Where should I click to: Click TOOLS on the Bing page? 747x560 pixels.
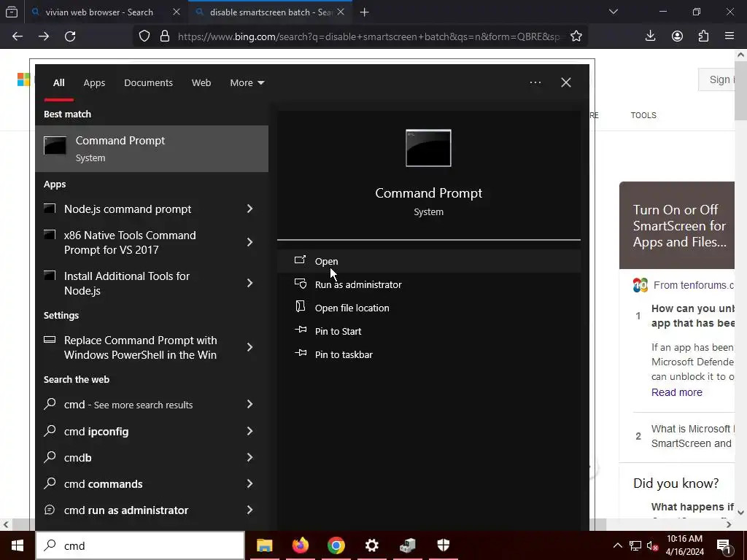643,115
